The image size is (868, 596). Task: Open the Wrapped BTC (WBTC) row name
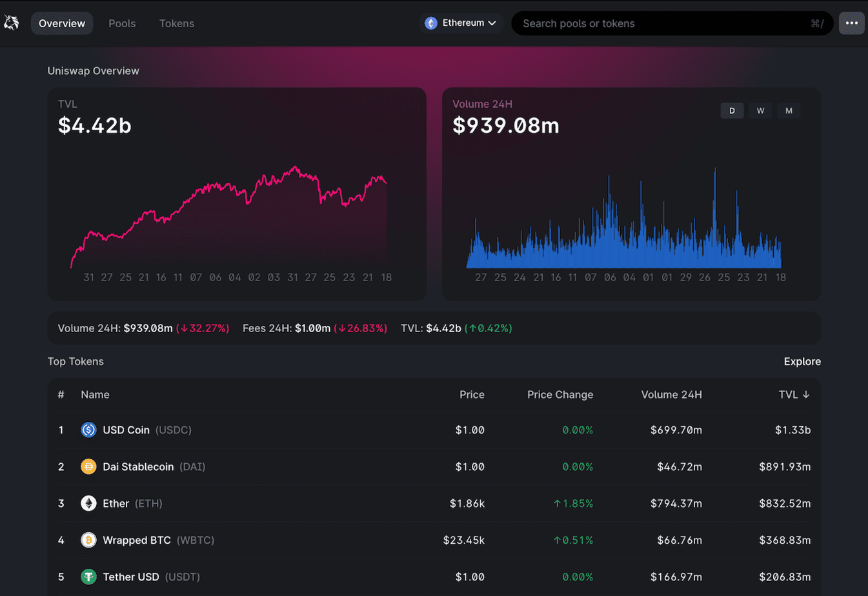click(159, 540)
